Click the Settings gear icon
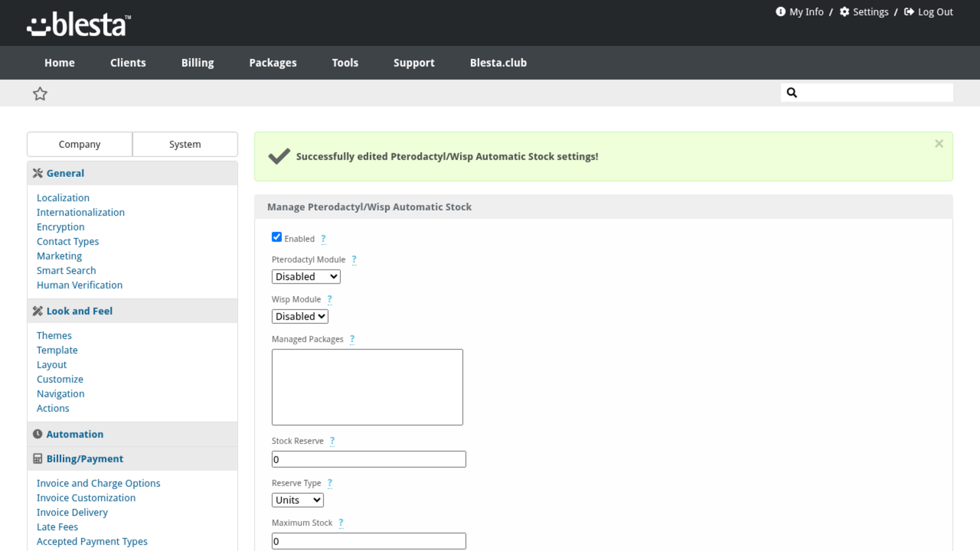Screen dimensions: 980x551 [845, 12]
